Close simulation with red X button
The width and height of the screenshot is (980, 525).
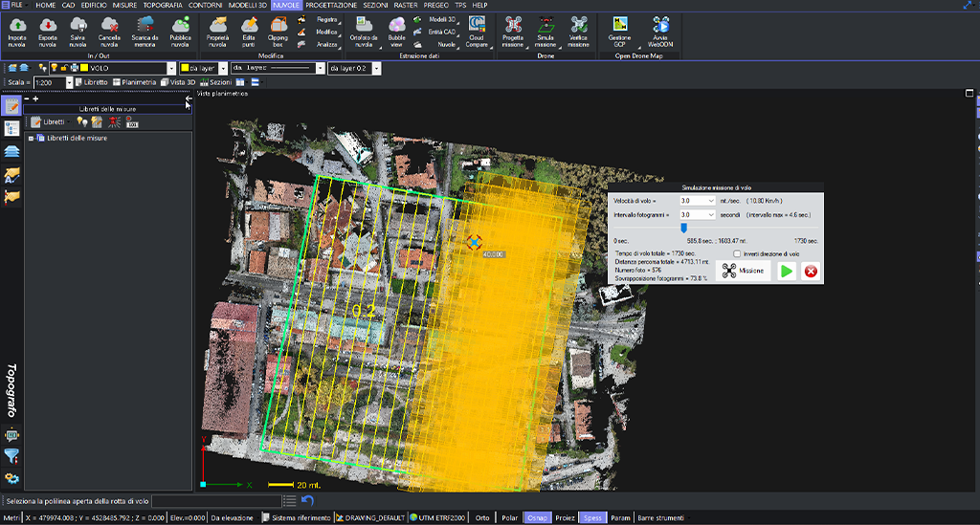pyautogui.click(x=811, y=271)
